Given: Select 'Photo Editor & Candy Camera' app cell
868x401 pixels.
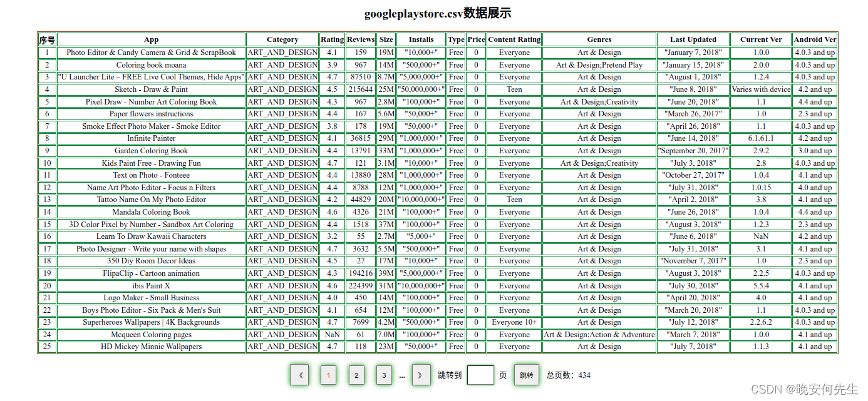Looking at the screenshot, I should pyautogui.click(x=152, y=53).
